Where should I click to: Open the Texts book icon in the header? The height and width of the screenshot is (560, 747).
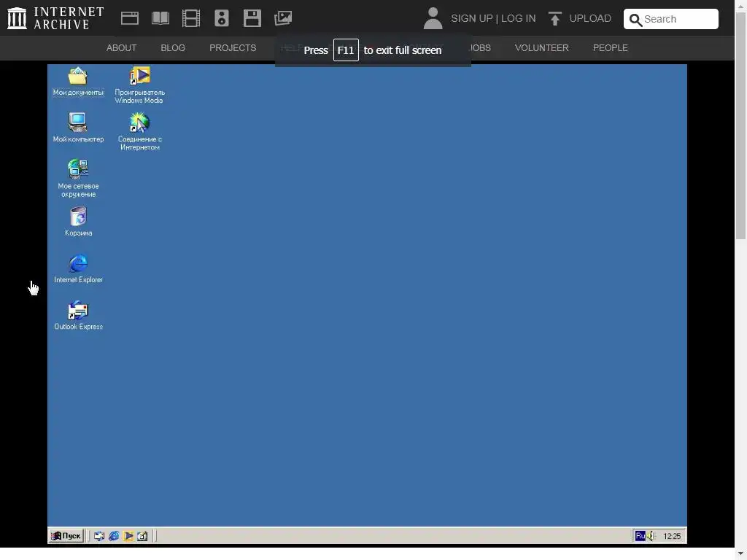[160, 18]
